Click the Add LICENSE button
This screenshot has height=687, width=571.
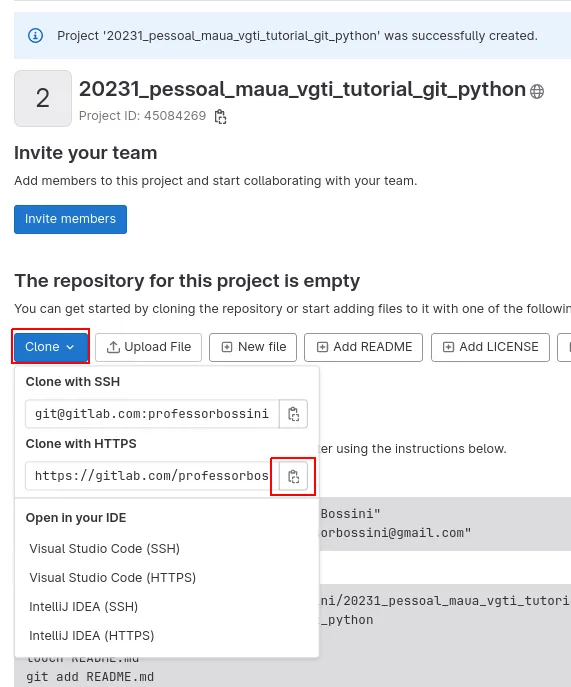(x=490, y=347)
